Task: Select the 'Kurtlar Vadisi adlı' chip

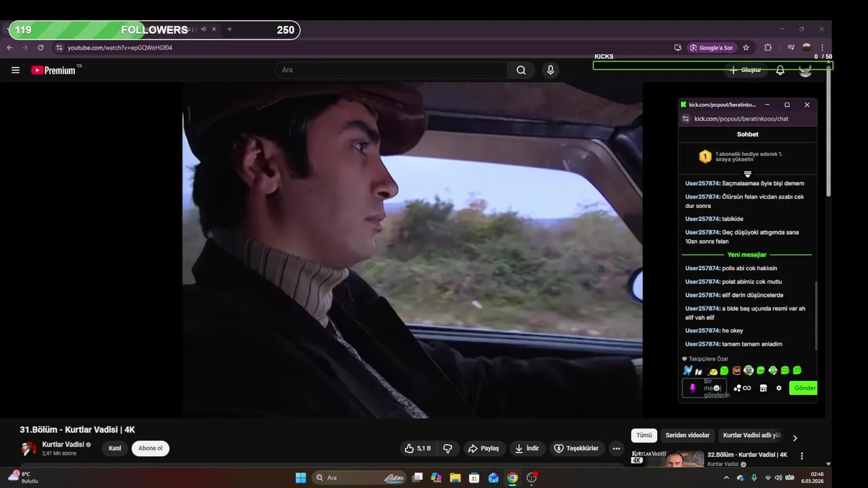Action: click(x=752, y=435)
